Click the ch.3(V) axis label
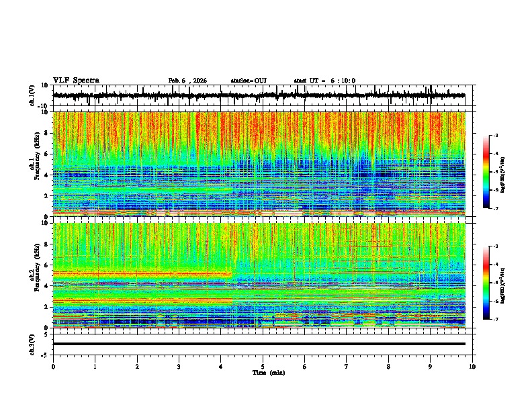 [32, 345]
